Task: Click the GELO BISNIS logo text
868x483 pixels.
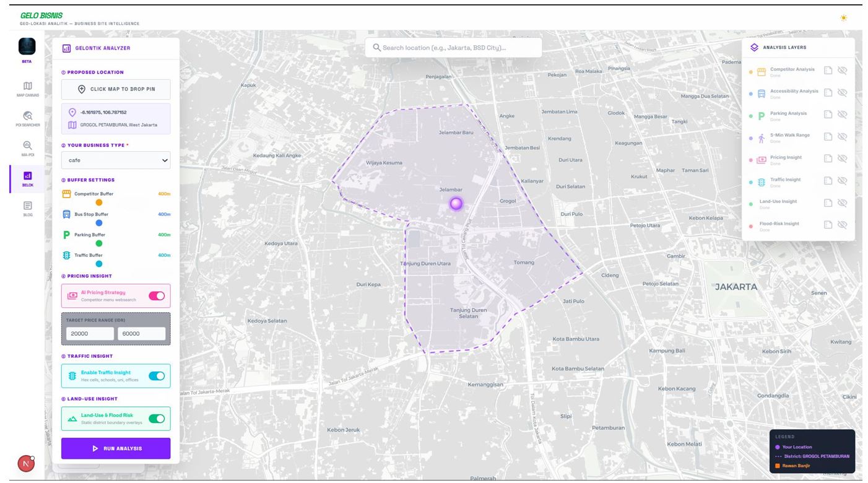Action: point(41,15)
